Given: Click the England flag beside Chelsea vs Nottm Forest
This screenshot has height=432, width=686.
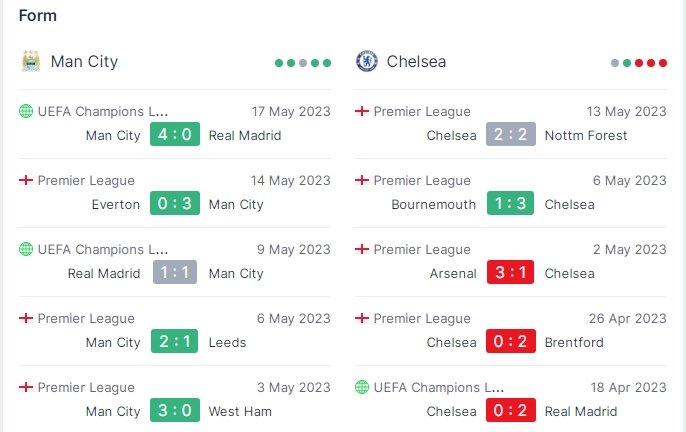Looking at the screenshot, I should tap(362, 111).
